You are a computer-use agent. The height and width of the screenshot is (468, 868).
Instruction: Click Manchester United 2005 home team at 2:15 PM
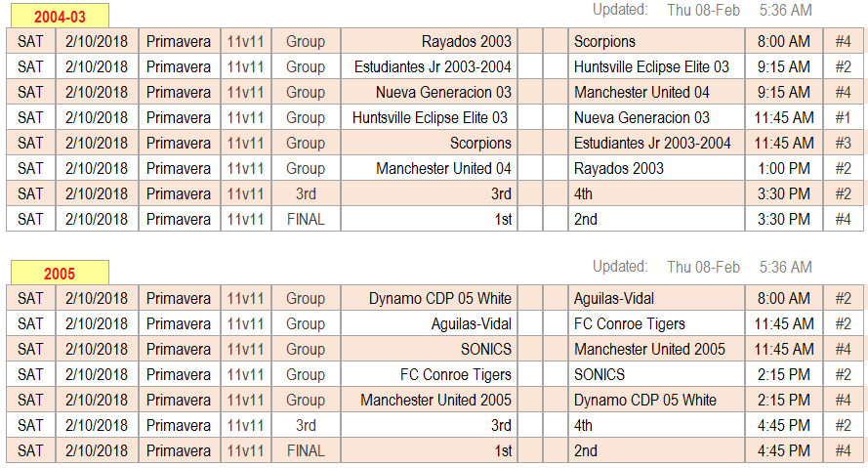tap(429, 401)
